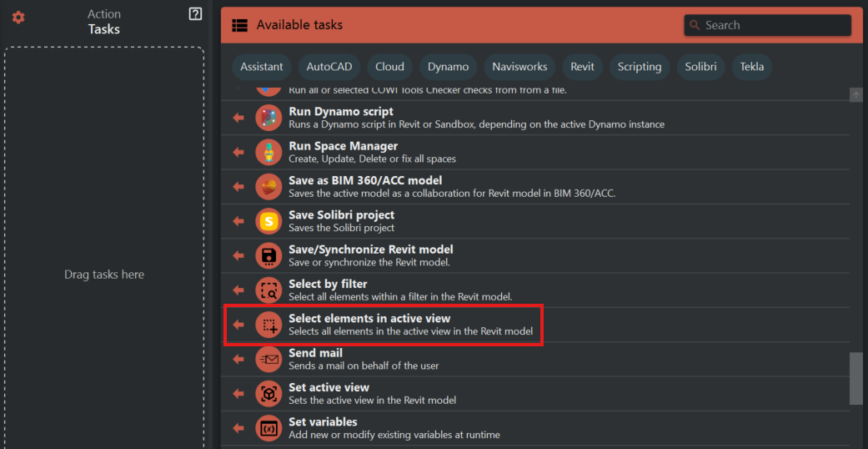
Task: Filter tasks by Cloud category
Action: tap(389, 67)
